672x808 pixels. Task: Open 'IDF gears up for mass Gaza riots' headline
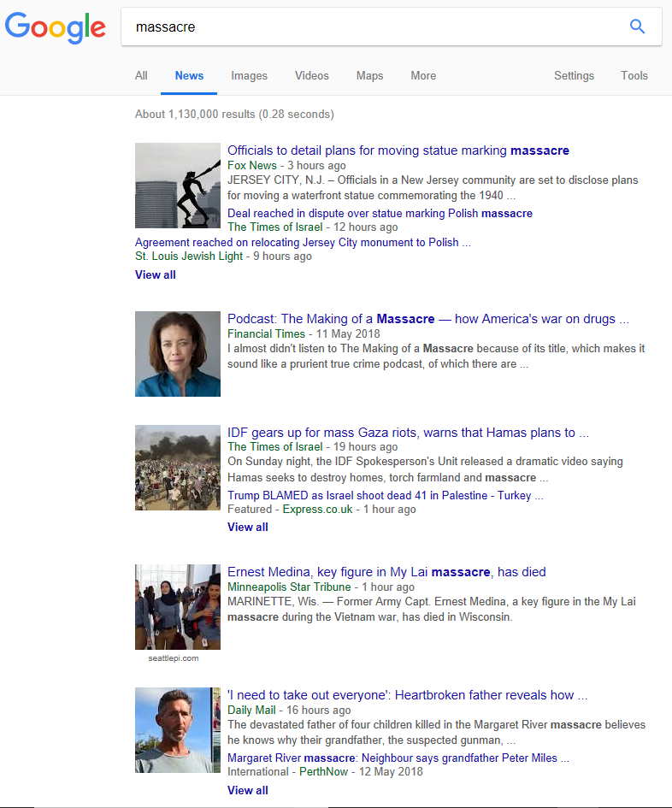408,433
